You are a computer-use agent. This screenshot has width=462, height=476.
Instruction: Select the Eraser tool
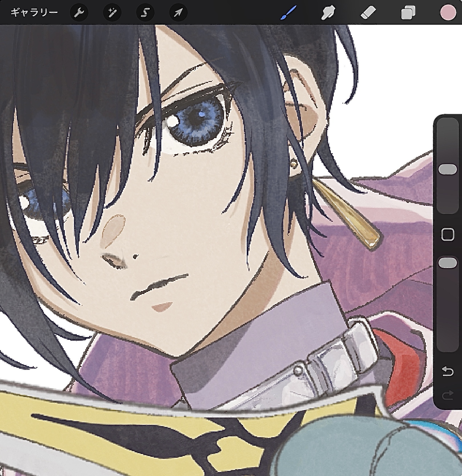[x=368, y=13]
